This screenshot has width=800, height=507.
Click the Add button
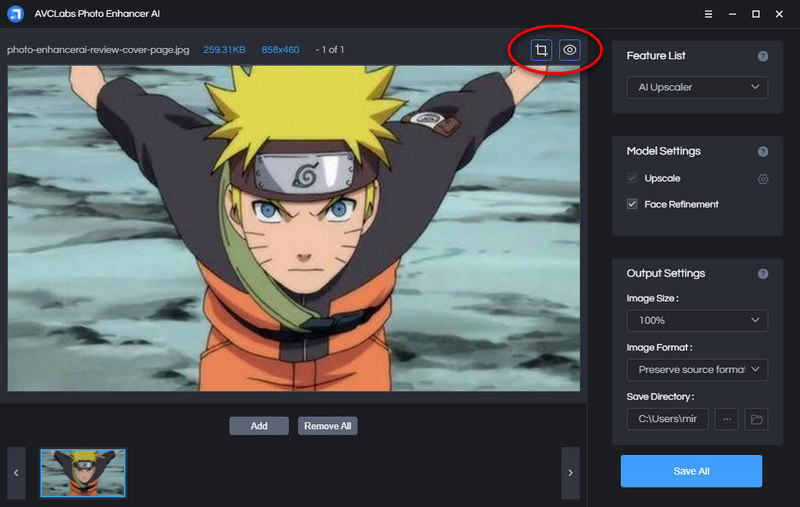coord(259,426)
